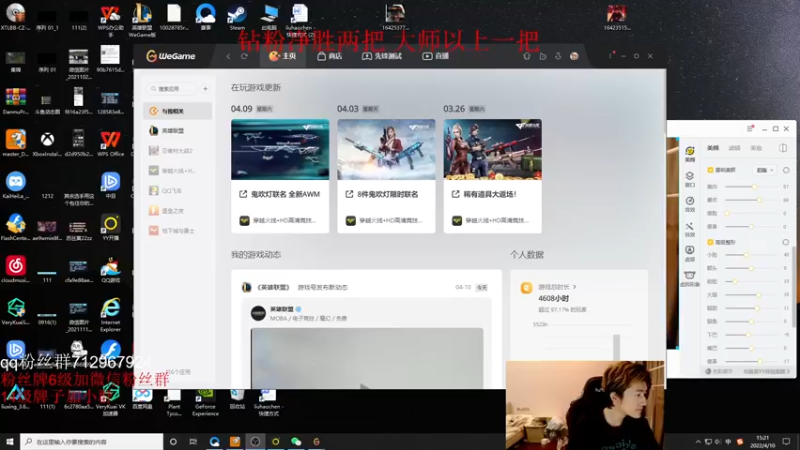
Task: Select 地下城与勇士 in the sidebar
Action: [x=178, y=231]
